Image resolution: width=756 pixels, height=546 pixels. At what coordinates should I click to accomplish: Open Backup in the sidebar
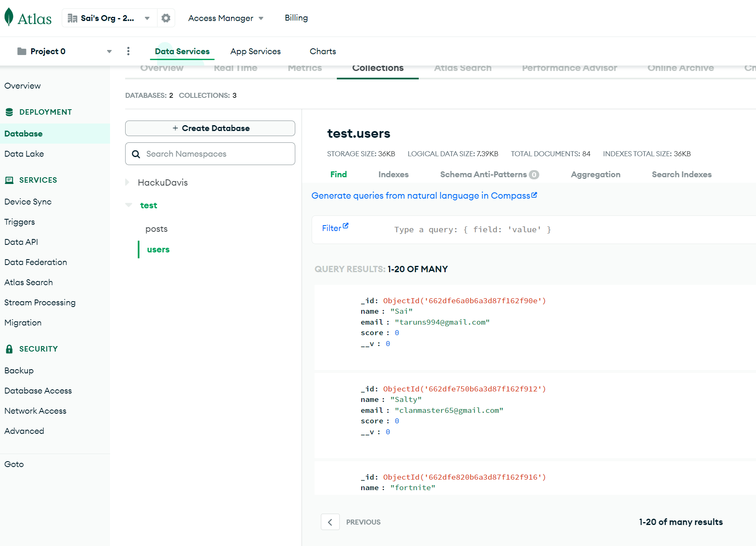pos(19,370)
